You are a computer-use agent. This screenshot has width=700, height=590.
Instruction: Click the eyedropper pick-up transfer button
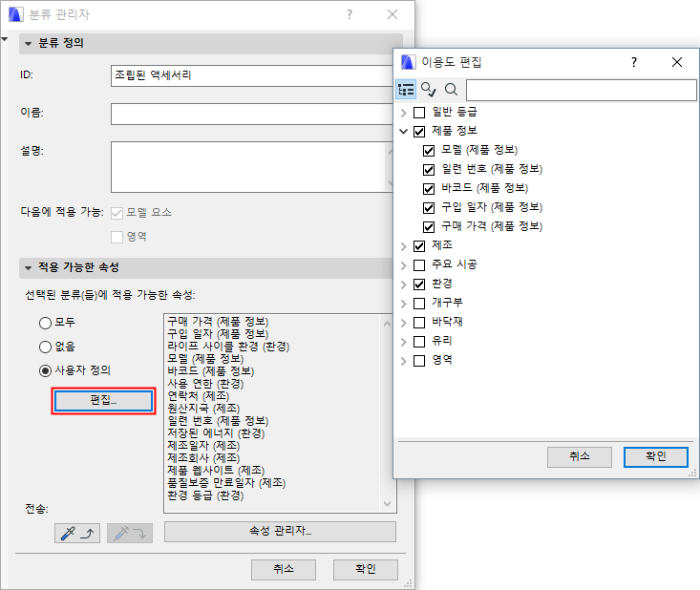coord(77,533)
